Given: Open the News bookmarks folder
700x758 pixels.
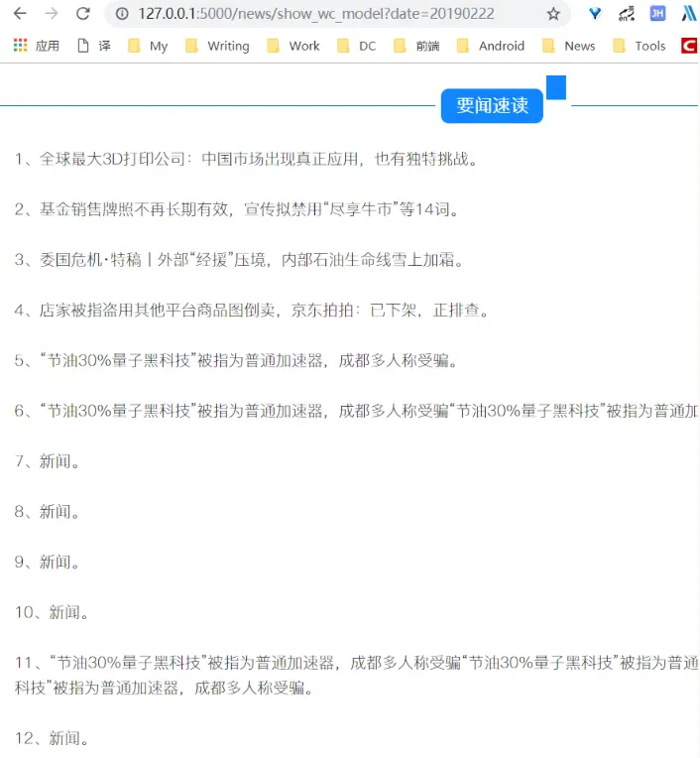Looking at the screenshot, I should coord(568,46).
